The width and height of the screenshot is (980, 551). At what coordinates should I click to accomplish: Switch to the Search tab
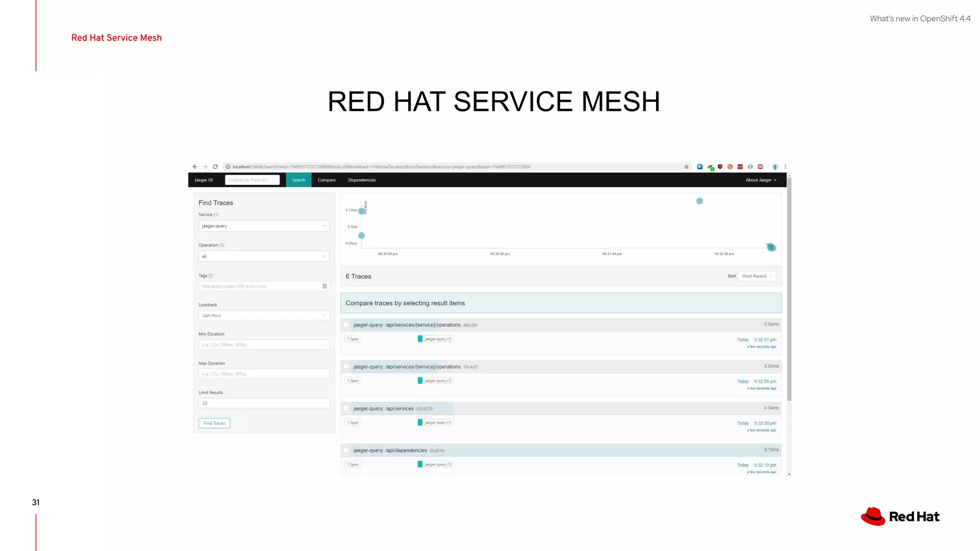coord(299,180)
